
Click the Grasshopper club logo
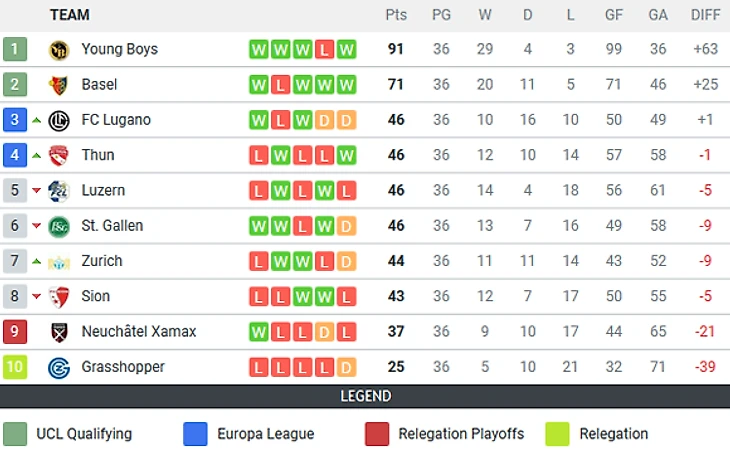59,367
